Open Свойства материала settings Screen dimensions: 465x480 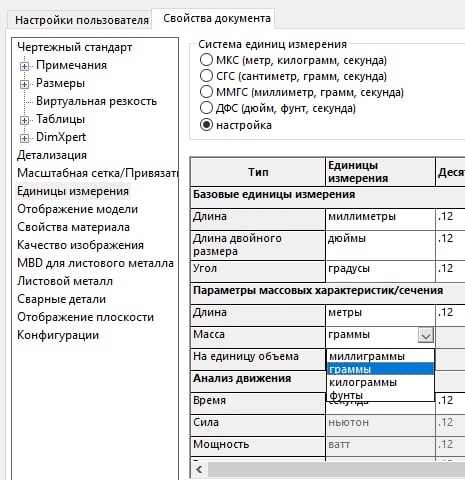click(x=73, y=227)
